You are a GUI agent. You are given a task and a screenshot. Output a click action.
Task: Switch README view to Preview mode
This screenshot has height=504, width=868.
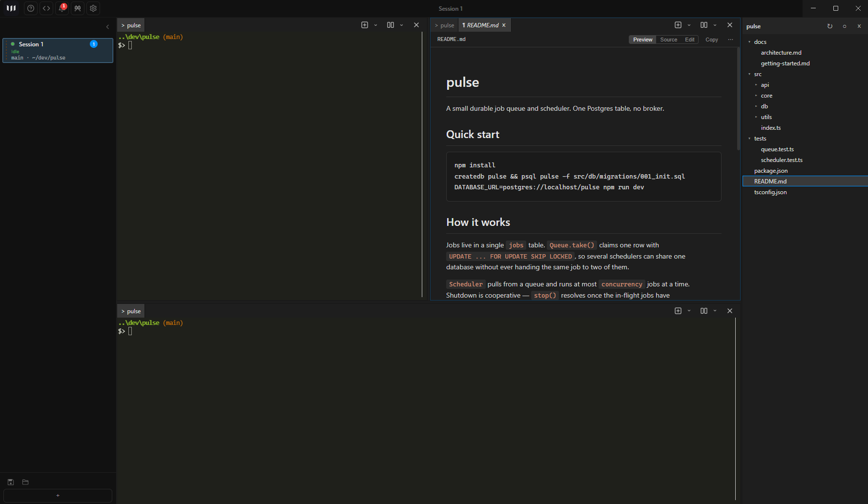(642, 40)
